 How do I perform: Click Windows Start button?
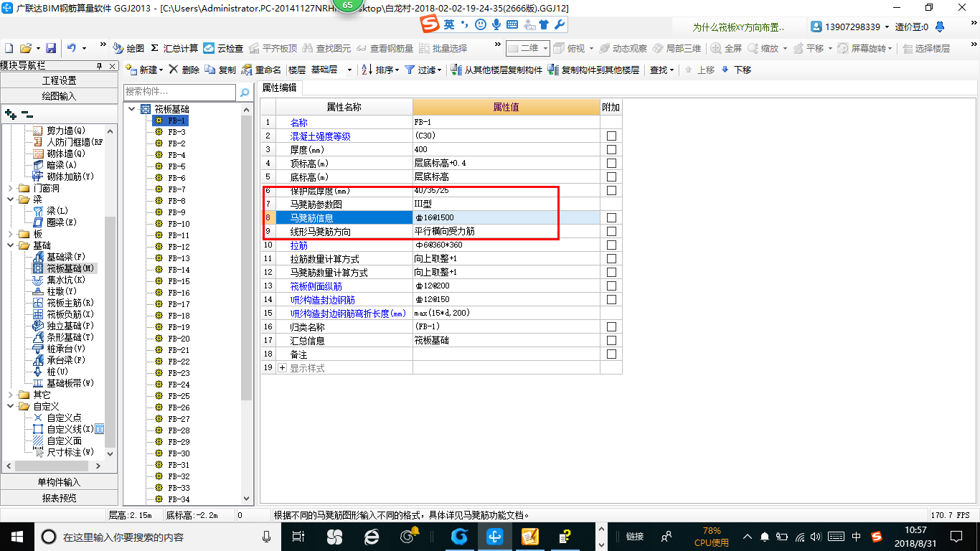pos(17,536)
